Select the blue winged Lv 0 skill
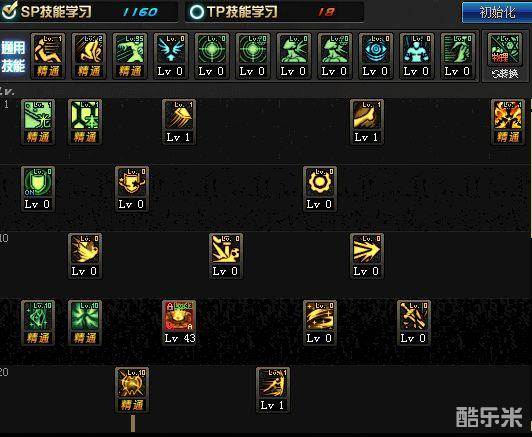This screenshot has width=532, height=437. pyautogui.click(x=170, y=56)
